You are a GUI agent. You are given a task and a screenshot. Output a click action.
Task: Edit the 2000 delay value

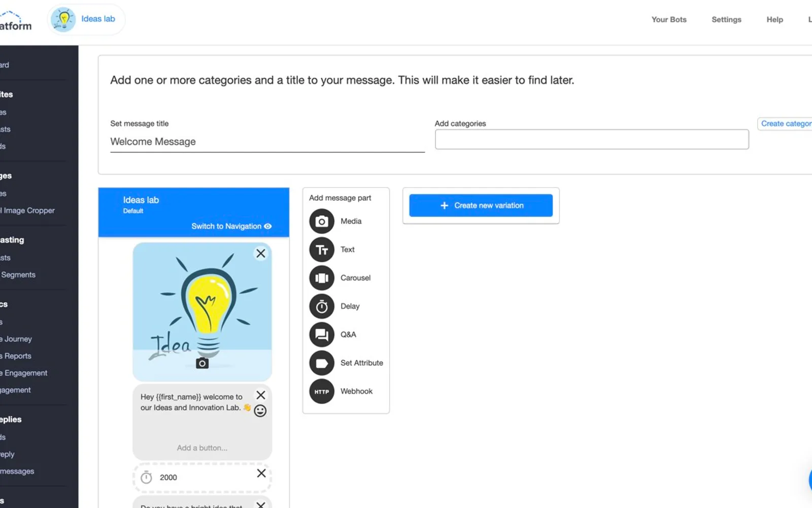pyautogui.click(x=168, y=478)
